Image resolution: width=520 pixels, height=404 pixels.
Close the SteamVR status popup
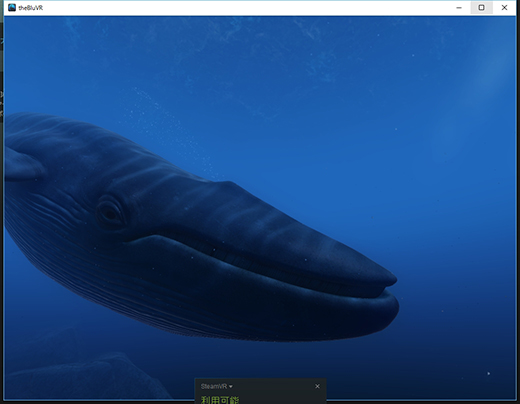317,386
